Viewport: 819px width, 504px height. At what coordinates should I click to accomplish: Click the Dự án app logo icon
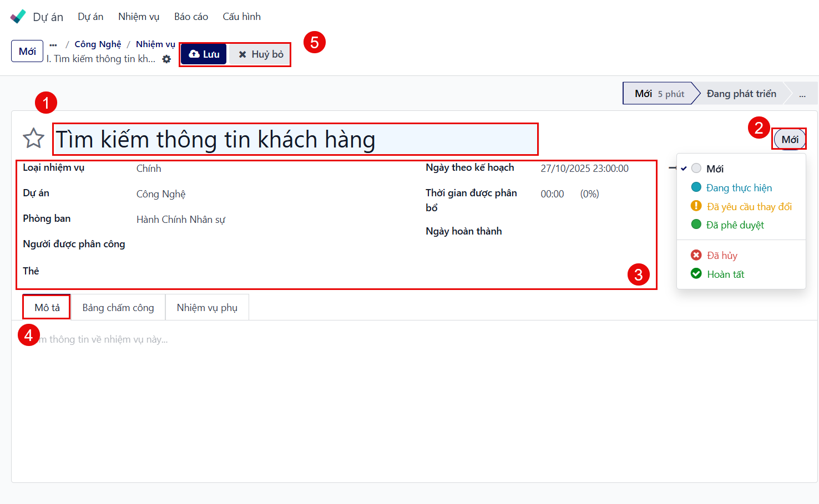click(18, 17)
